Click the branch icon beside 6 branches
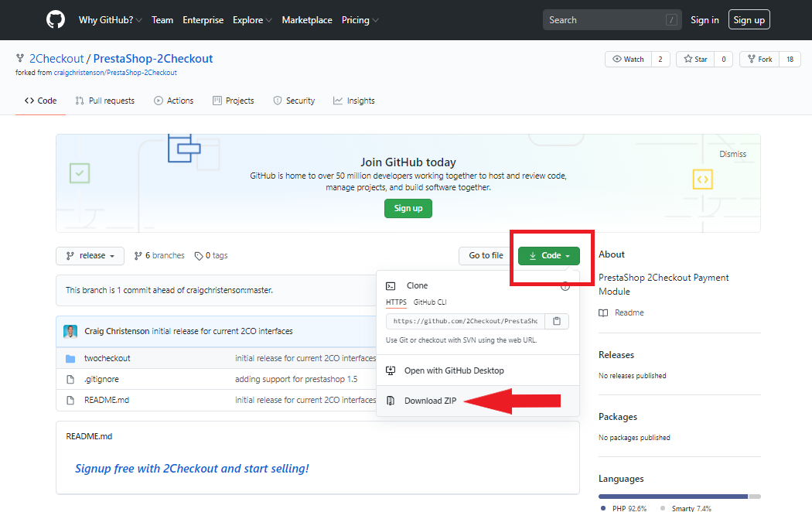 pos(138,256)
